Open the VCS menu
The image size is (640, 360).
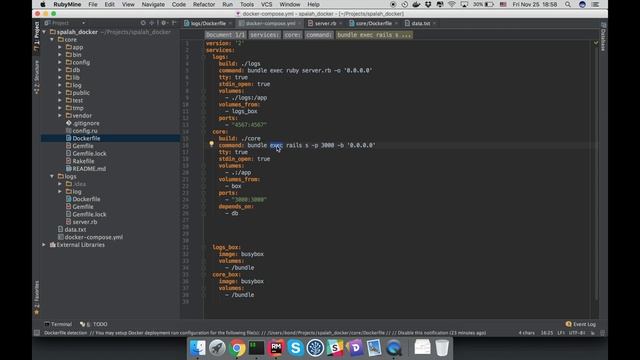pyautogui.click(x=266, y=4)
